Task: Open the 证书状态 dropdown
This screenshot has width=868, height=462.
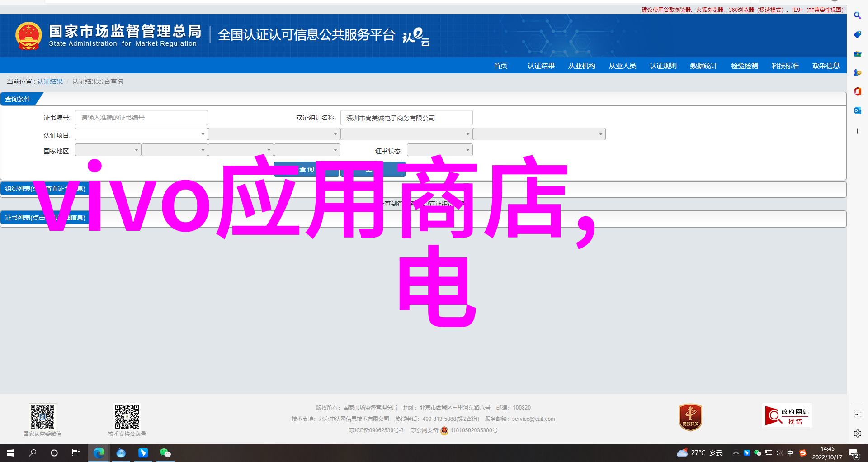Action: 439,150
